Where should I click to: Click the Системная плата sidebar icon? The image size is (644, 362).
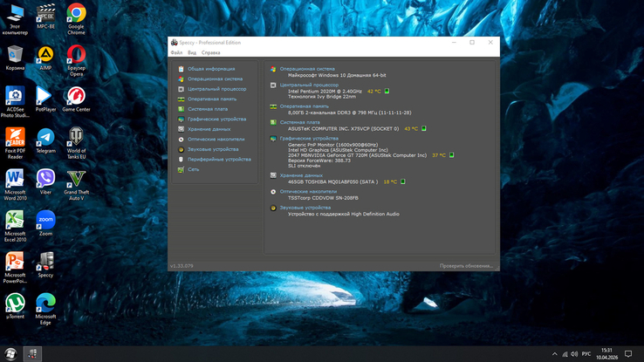click(x=181, y=109)
